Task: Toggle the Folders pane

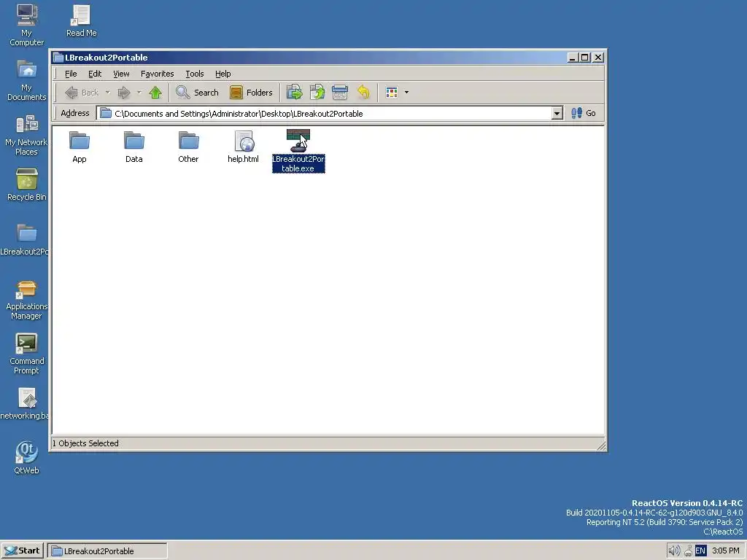Action: click(x=251, y=93)
